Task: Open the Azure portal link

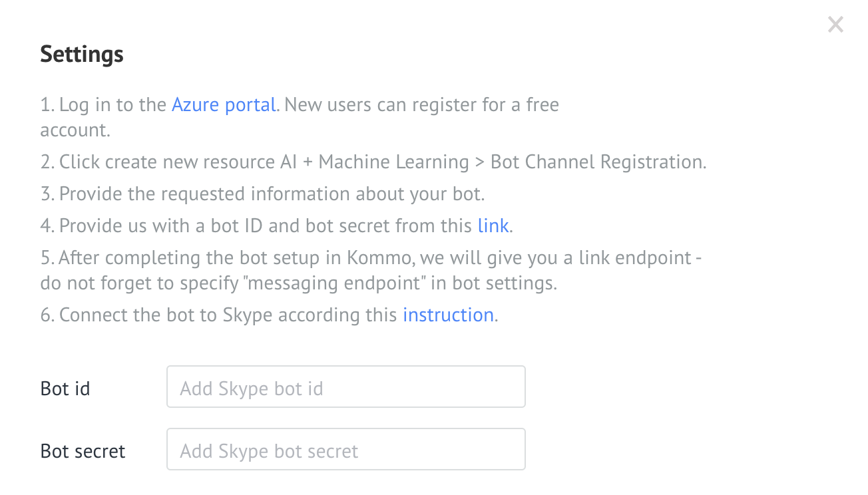Action: tap(224, 104)
